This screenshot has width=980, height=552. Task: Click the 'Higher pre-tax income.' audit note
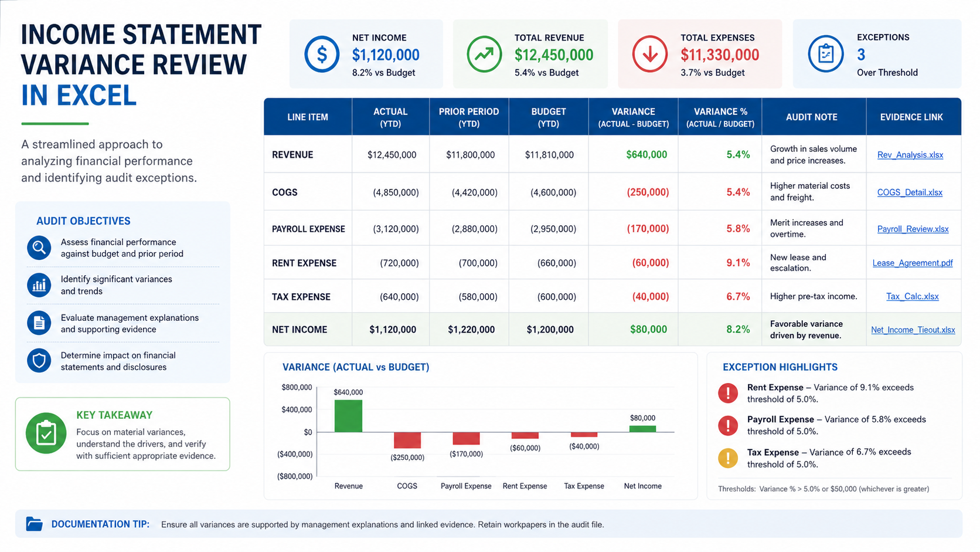(814, 297)
